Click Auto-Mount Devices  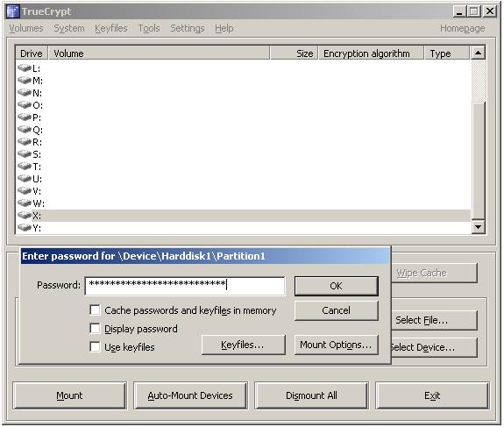coord(190,395)
